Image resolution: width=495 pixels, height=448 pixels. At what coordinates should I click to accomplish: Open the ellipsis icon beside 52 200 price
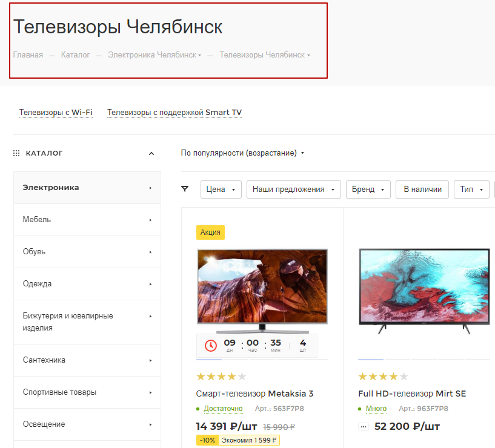[x=364, y=427]
